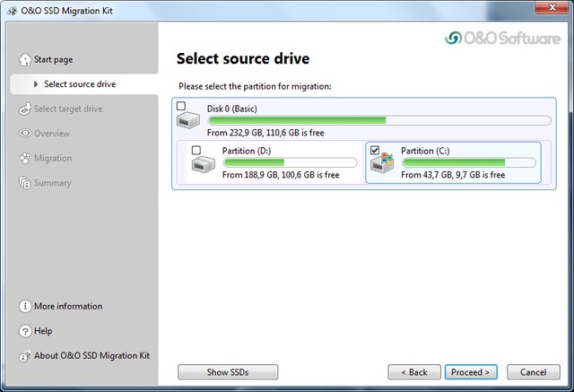Viewport: 574px width, 392px height.
Task: Click the arrow beside Select source drive
Action: point(36,84)
